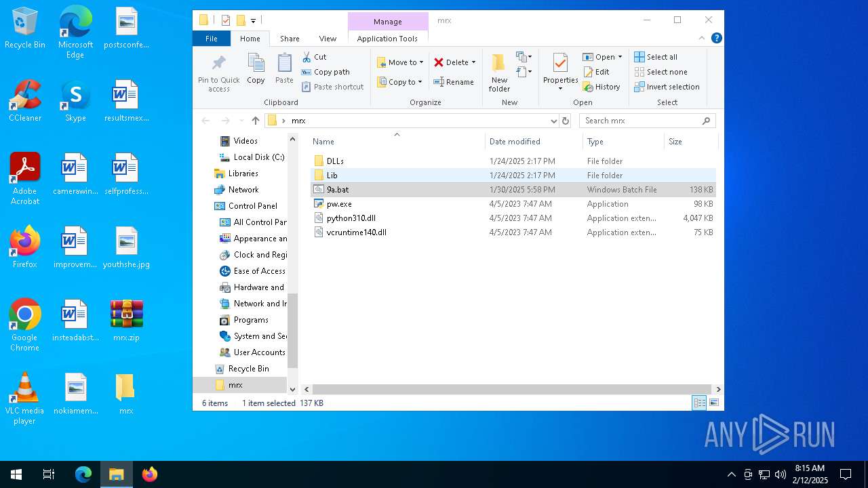
Task: Open Recent locations dropdown arrow
Action: tap(241, 121)
